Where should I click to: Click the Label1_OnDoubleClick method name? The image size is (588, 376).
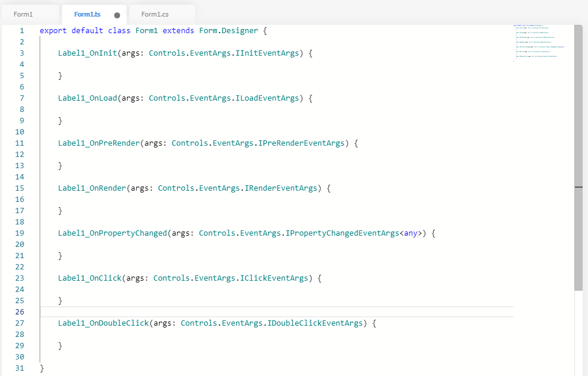(x=103, y=323)
